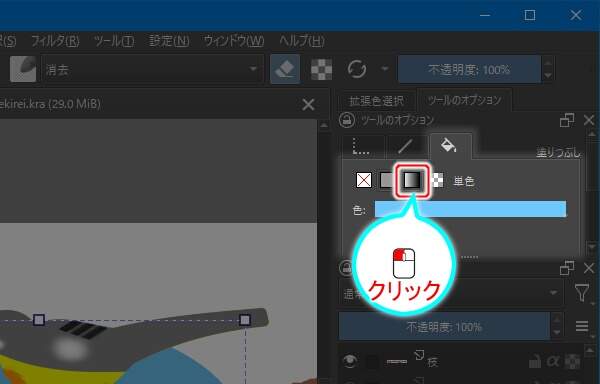Switch to the ツールのオプション docker tab

tap(464, 100)
